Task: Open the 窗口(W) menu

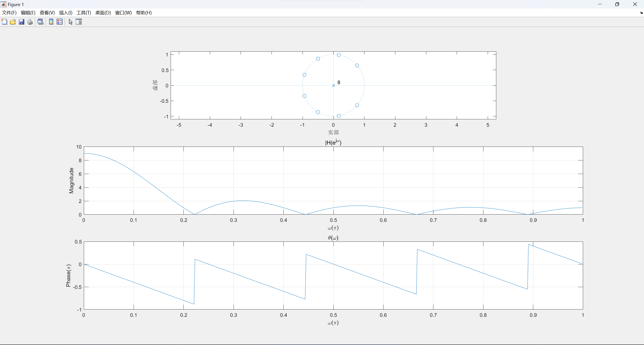Action: click(x=123, y=13)
